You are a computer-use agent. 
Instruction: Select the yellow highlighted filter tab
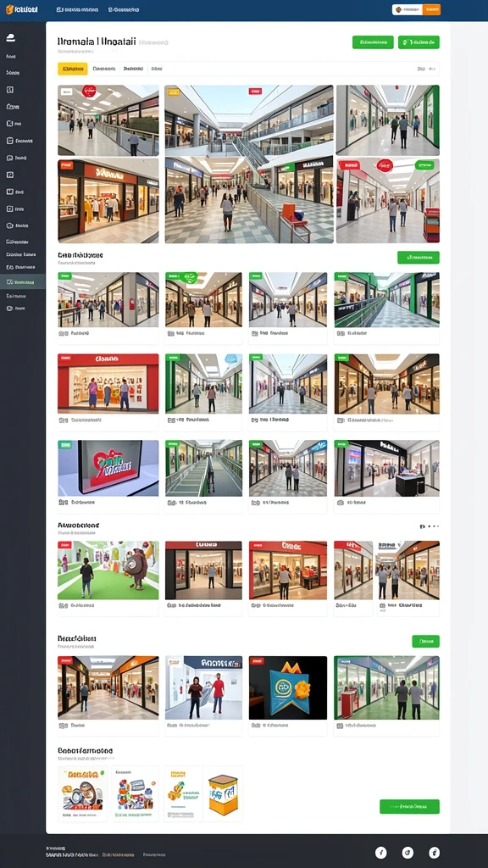73,69
